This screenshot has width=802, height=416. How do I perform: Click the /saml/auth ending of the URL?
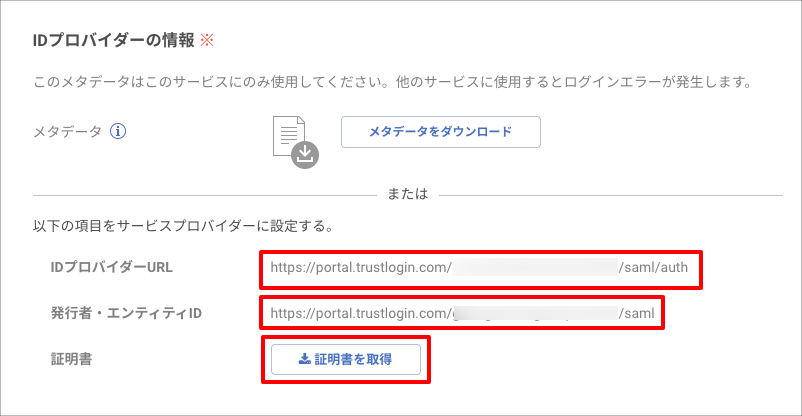(653, 267)
